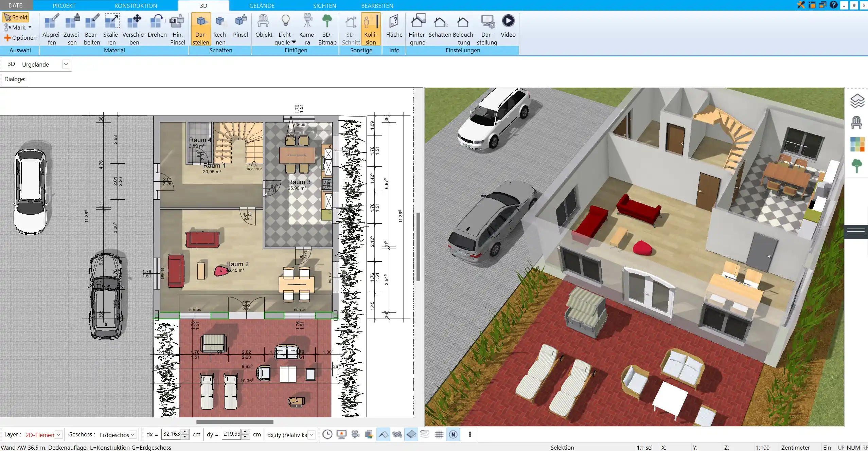
Task: Toggle Kollision mode
Action: (x=371, y=29)
